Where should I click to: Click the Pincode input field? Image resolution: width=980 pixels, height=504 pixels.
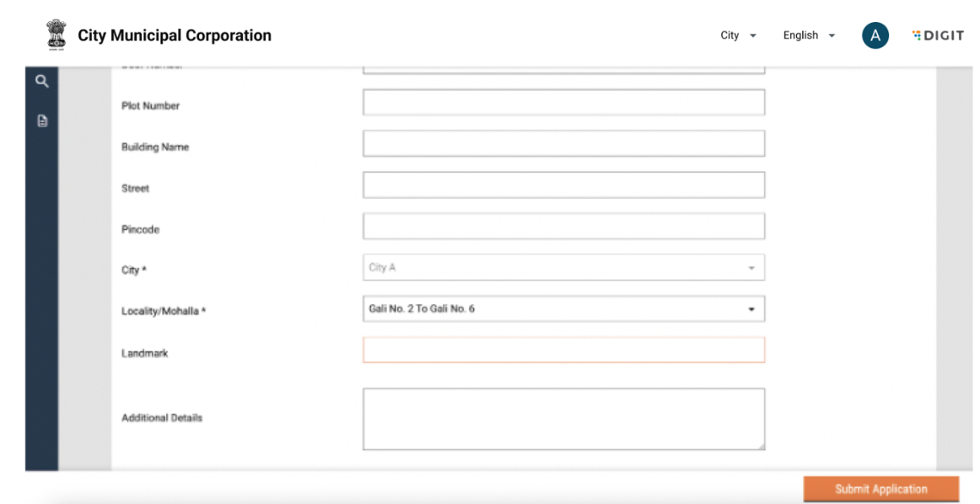[563, 226]
